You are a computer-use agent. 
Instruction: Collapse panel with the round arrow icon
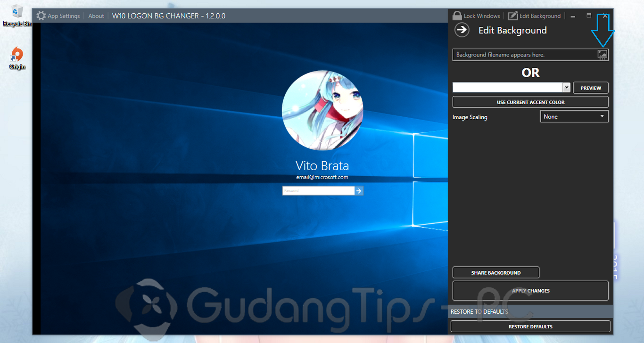[x=462, y=30]
